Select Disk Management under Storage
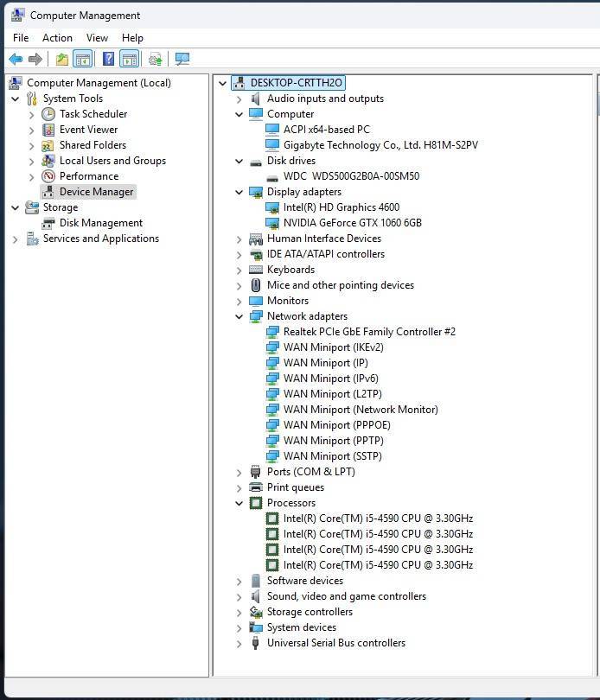 (100, 223)
